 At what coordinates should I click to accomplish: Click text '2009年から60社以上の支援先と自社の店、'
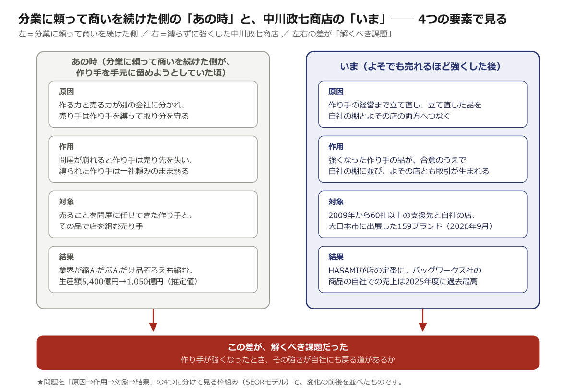[402, 215]
